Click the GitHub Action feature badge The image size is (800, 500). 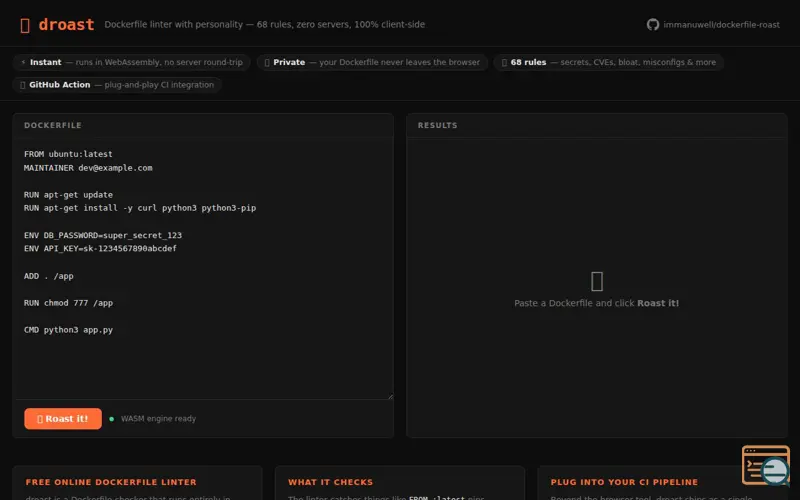[117, 85]
